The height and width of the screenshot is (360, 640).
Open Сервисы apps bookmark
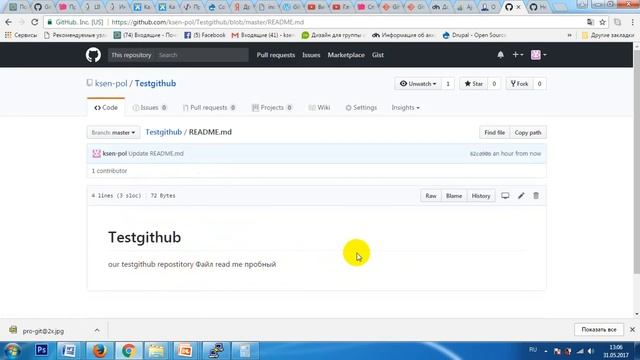coord(21,35)
